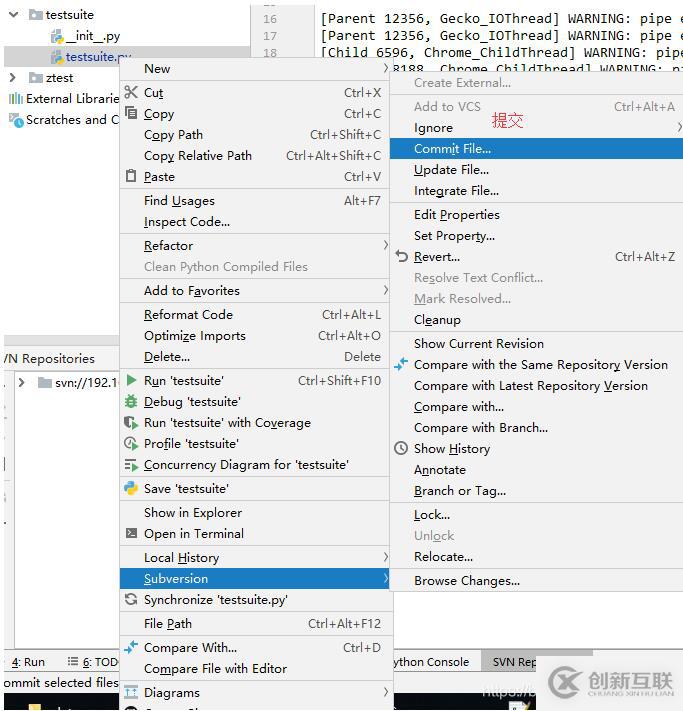The height and width of the screenshot is (711, 683).
Task: Click the green Run 'testsuite' play icon
Action: (131, 380)
